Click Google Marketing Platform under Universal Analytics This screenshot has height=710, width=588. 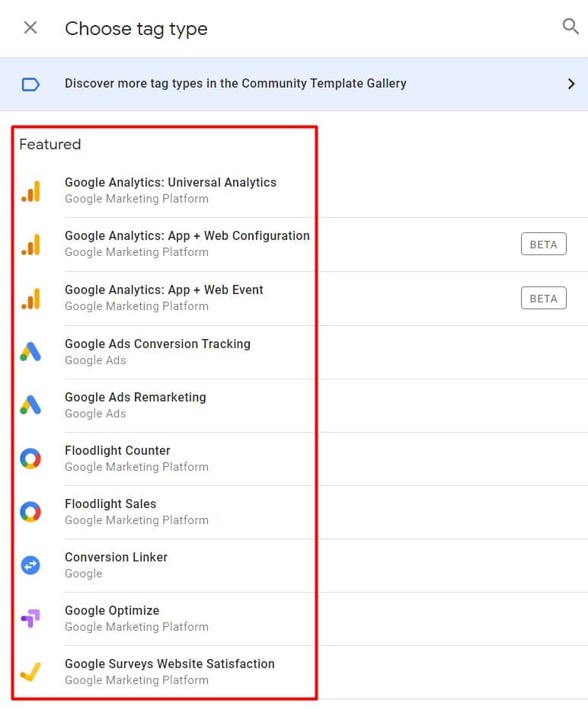click(136, 199)
